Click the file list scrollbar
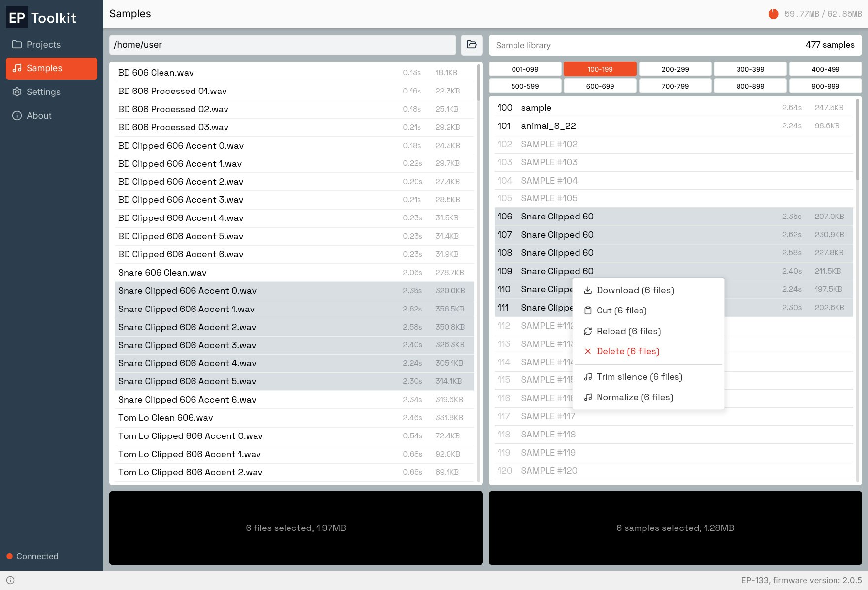This screenshot has width=868, height=590. point(479,83)
